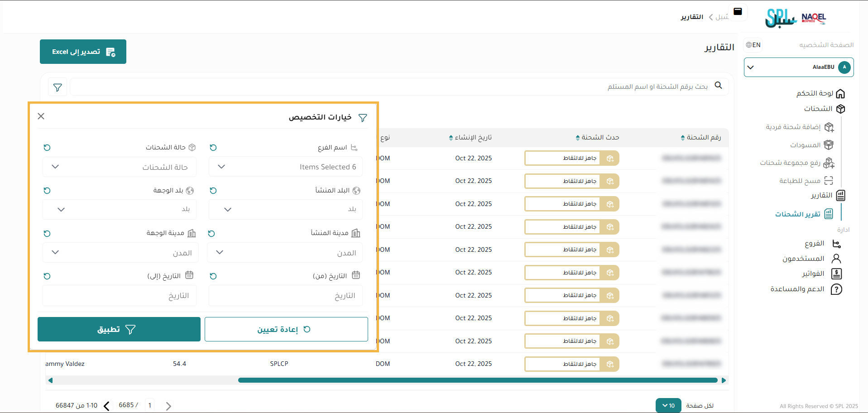
Task: Reset the date-from filter (التاريخ من)
Action: [213, 276]
